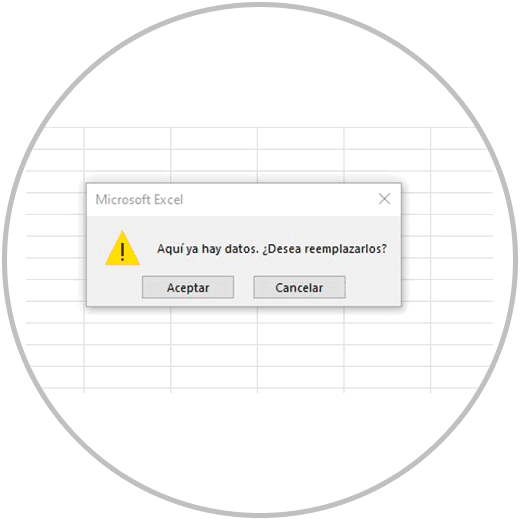Image resolution: width=520 pixels, height=520 pixels.
Task: Select top-row cell above the word "datos"
Action: tap(214, 138)
